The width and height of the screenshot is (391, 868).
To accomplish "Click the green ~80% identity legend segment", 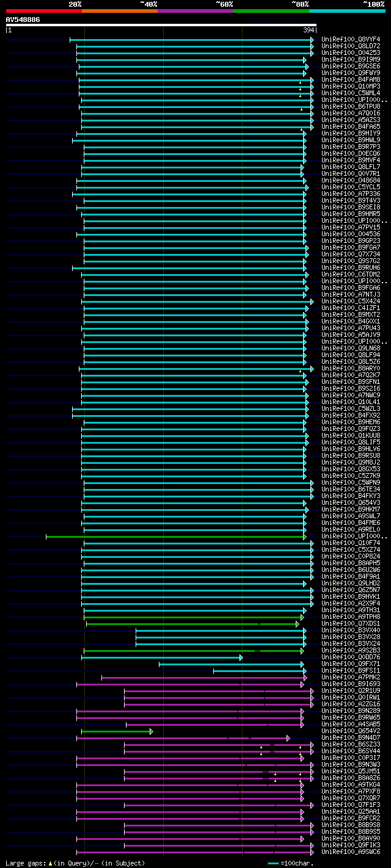I will 271,11.
